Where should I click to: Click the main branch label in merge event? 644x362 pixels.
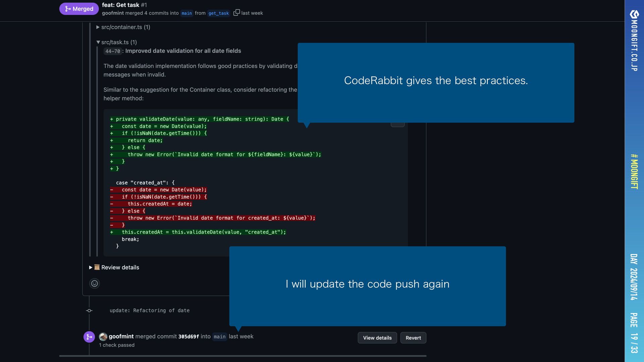coord(219,337)
